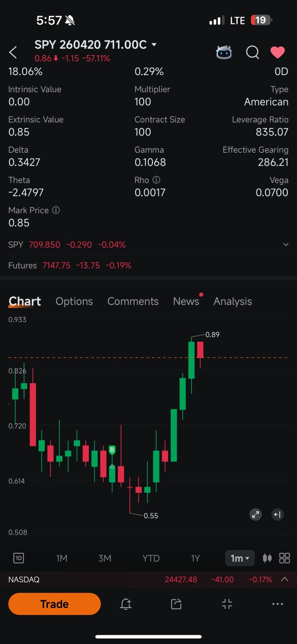297x644 pixels.
Task: Jump chart to latest candle
Action: [x=277, y=515]
